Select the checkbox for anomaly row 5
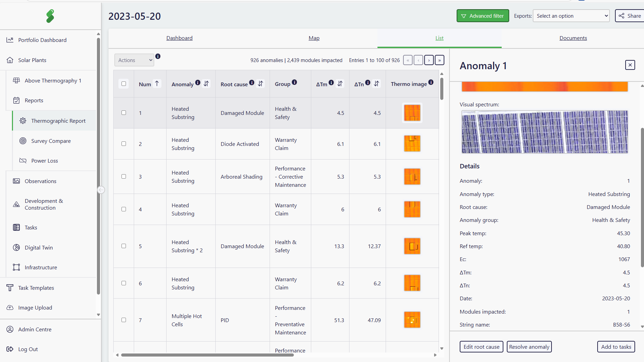644x362 pixels. tap(124, 246)
